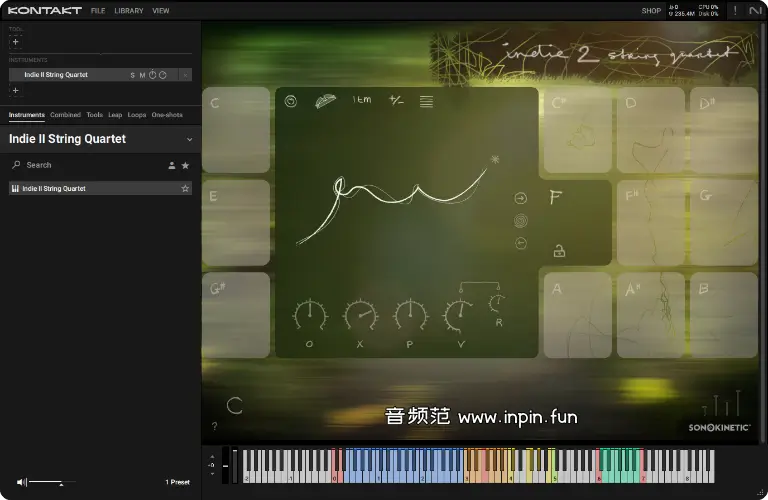The image size is (768, 500).
Task: Favorite the Indie II String Quartet preset star
Action: point(185,189)
